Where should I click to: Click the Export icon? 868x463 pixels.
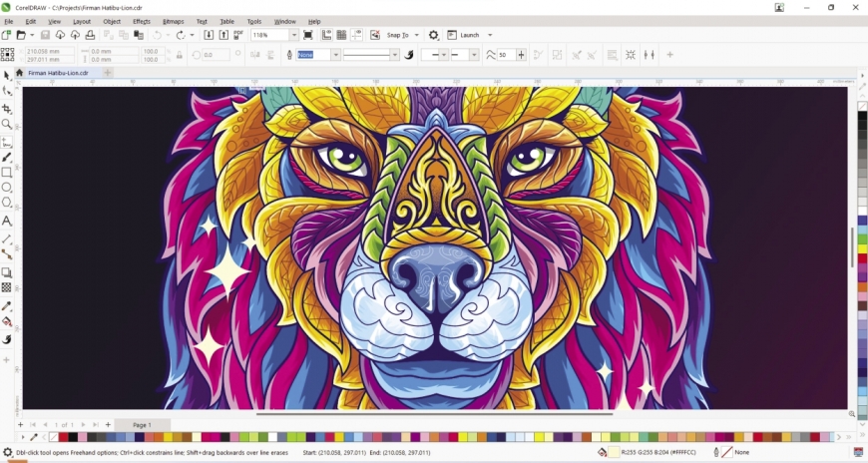click(x=223, y=35)
